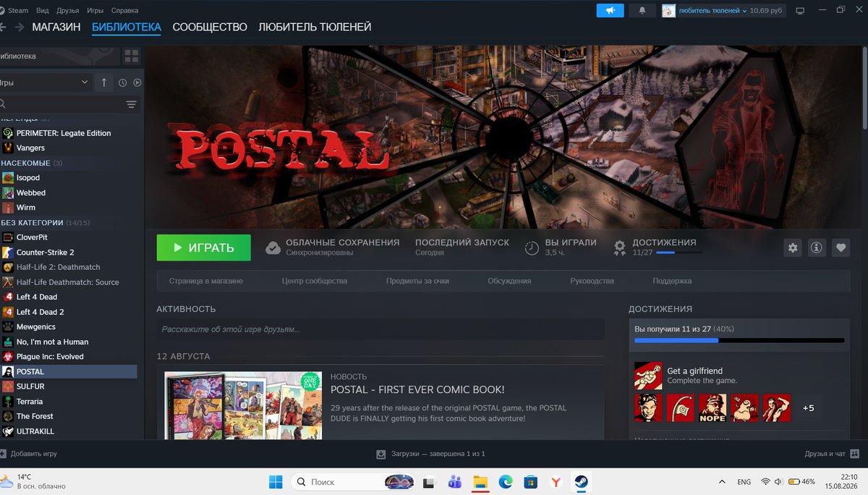This screenshot has width=868, height=495.
Task: Open the Steam announcements megaphone button
Action: coord(610,10)
